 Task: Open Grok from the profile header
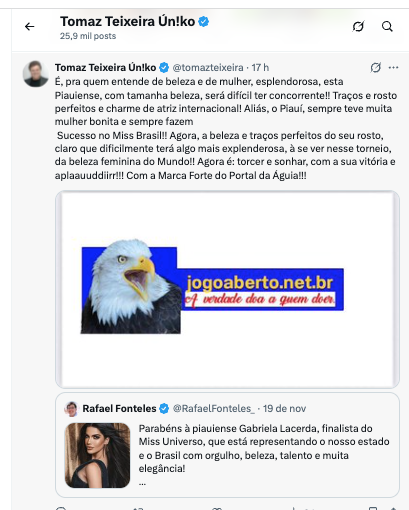[358, 26]
